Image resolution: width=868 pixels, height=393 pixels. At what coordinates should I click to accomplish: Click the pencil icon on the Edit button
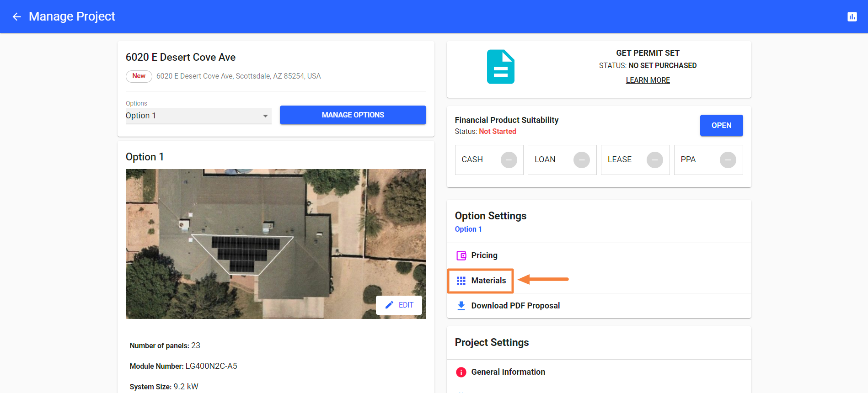[x=389, y=305]
